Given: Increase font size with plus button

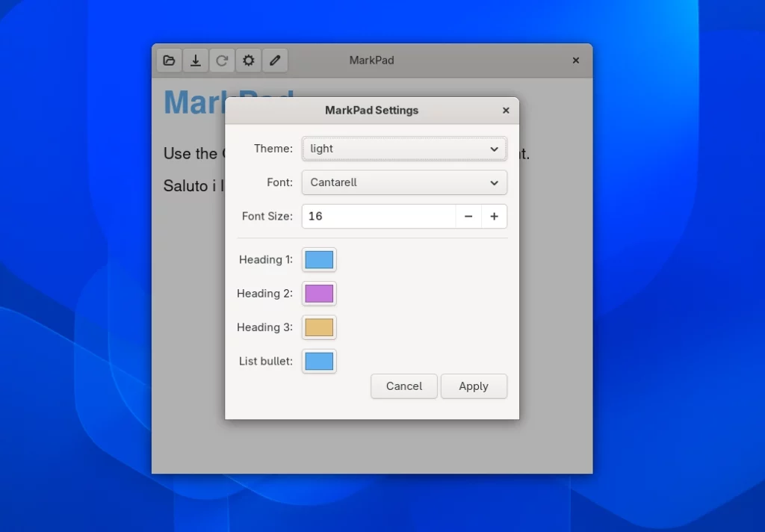Looking at the screenshot, I should coord(495,216).
